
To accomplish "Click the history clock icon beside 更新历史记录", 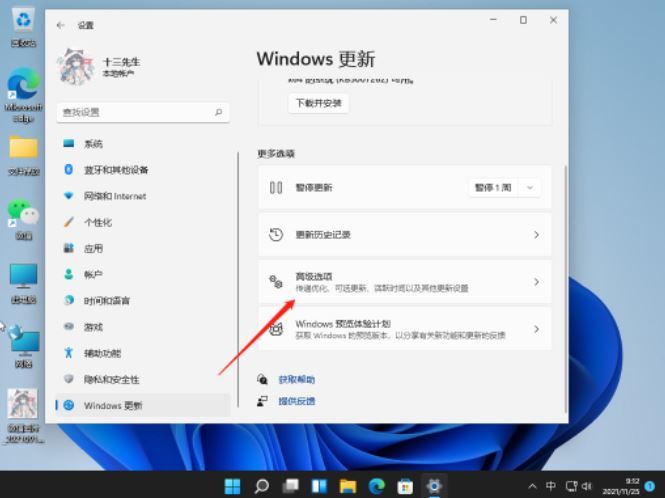I will click(277, 235).
